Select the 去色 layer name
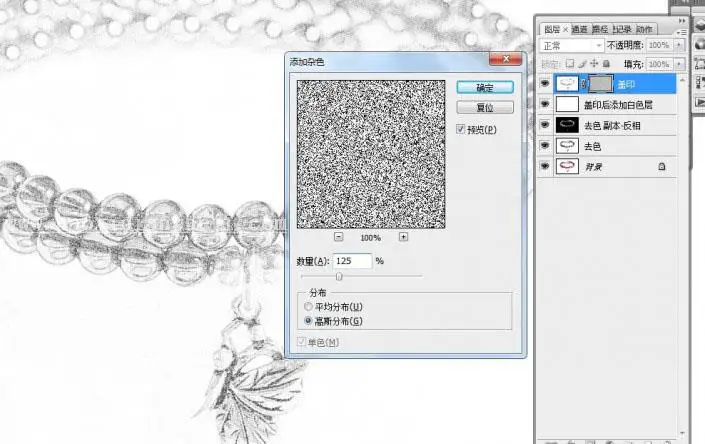Image resolution: width=705 pixels, height=444 pixels. coord(592,147)
